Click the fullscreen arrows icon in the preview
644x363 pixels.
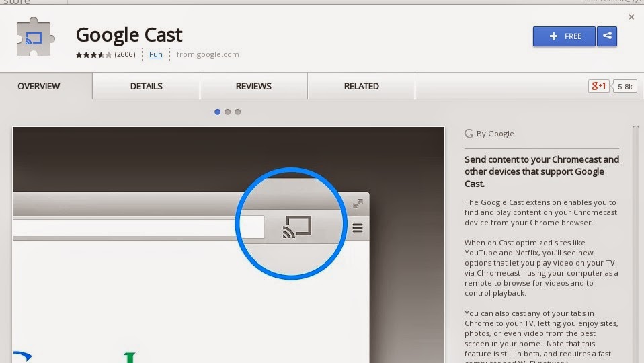click(358, 204)
